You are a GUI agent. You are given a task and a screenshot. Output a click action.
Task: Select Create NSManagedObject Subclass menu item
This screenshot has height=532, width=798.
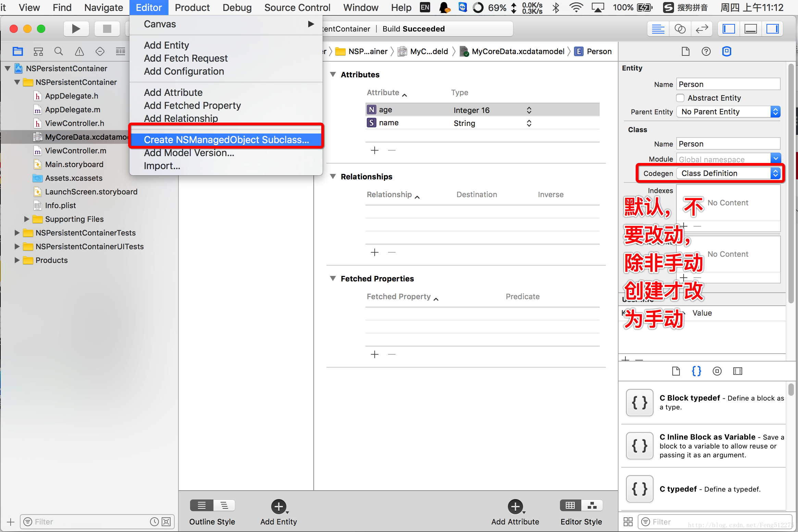coord(226,140)
